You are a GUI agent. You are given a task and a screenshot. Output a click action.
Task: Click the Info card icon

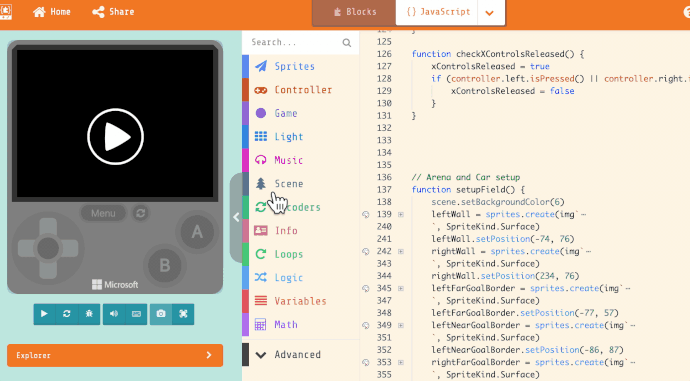(x=261, y=231)
